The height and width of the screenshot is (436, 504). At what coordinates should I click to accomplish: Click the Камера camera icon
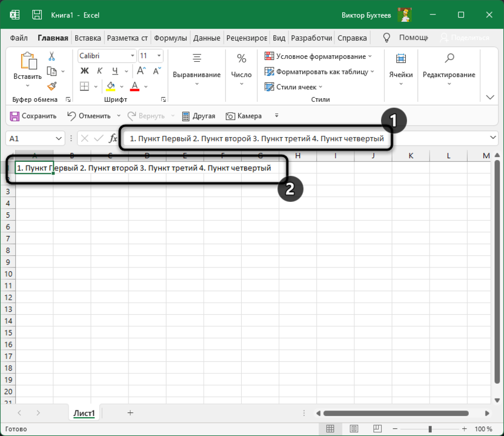tap(230, 116)
